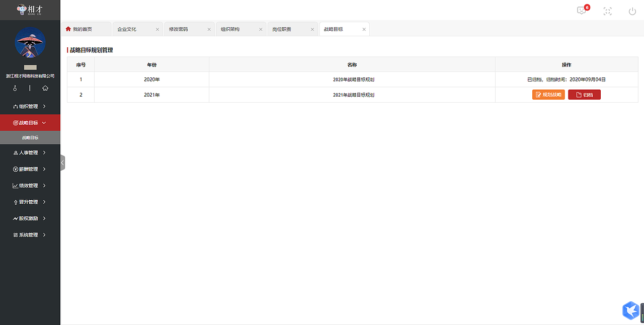Select the 组织管理 building icon in sidebar
This screenshot has width=644, height=325.
tap(17, 106)
